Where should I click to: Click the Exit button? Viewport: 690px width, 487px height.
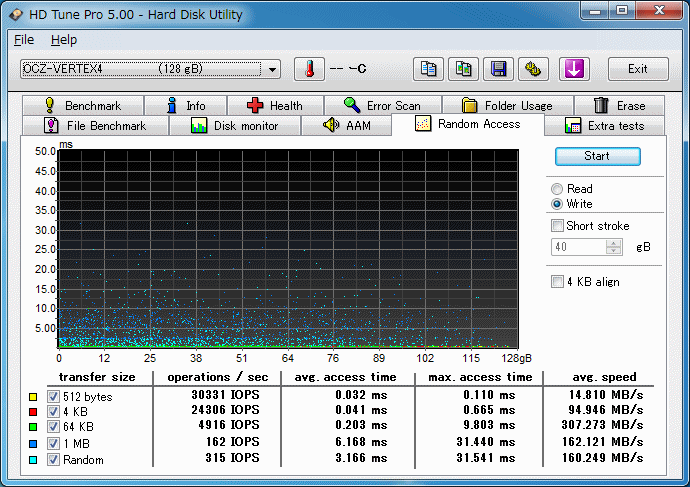click(x=638, y=69)
